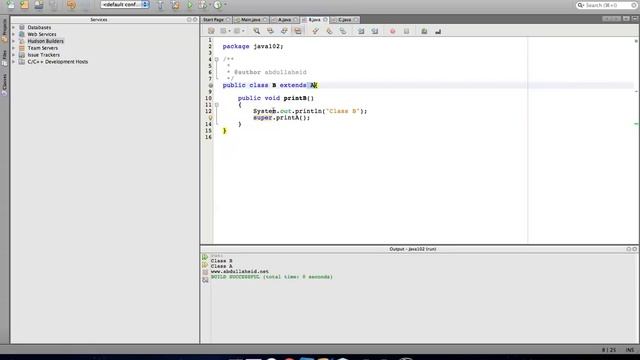The height and width of the screenshot is (360, 640).
Task: Click the Clean and Build Project icon
Action: (175, 5)
